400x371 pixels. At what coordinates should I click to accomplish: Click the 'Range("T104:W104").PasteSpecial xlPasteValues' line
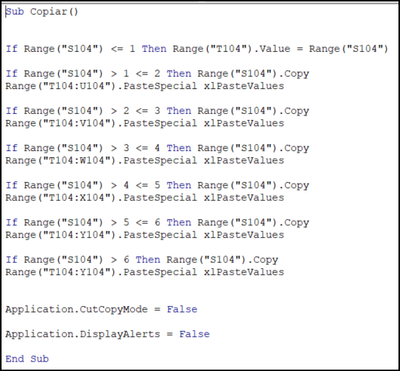[145, 160]
